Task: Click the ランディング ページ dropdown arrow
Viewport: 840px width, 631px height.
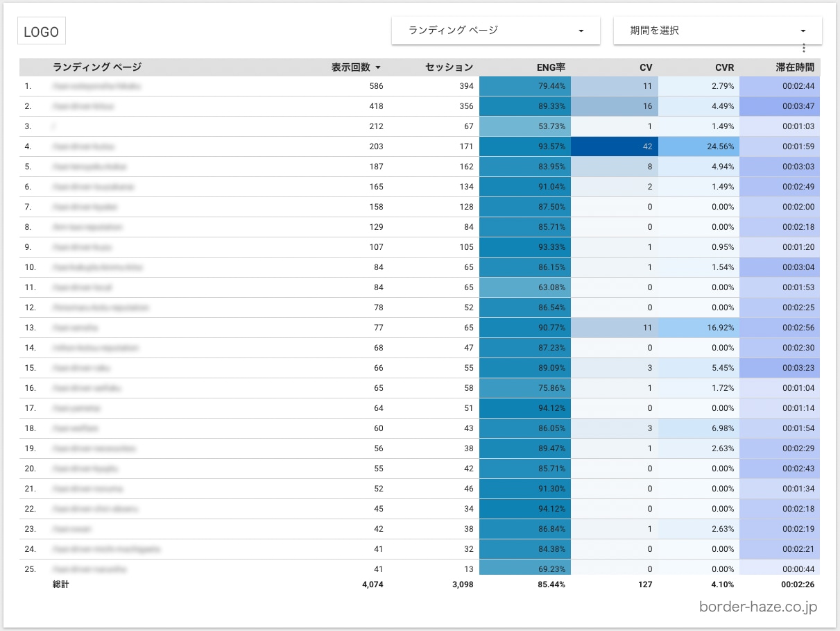Action: pos(581,31)
